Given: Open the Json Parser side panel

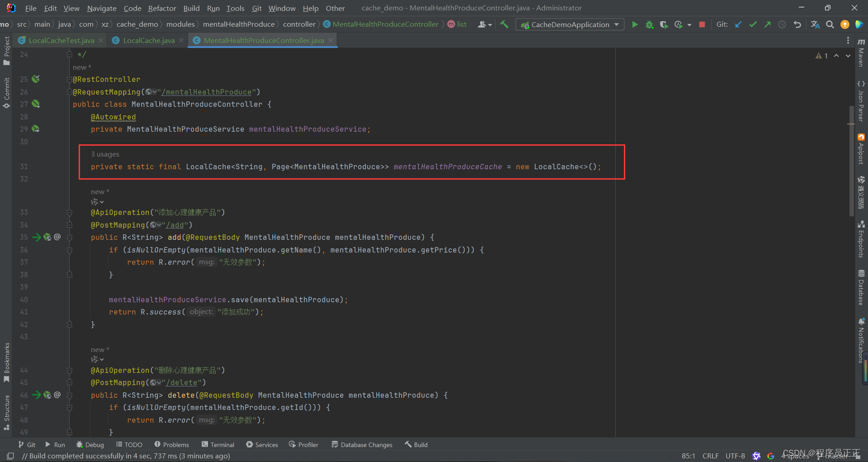Looking at the screenshot, I should 861,101.
